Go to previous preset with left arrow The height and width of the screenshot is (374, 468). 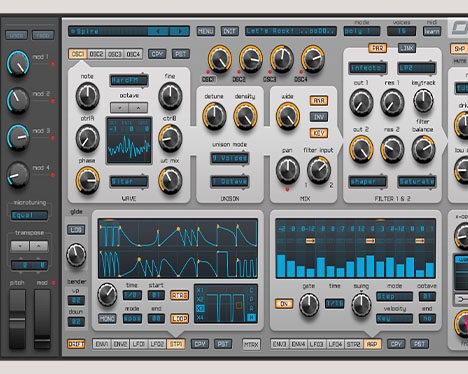pos(158,31)
